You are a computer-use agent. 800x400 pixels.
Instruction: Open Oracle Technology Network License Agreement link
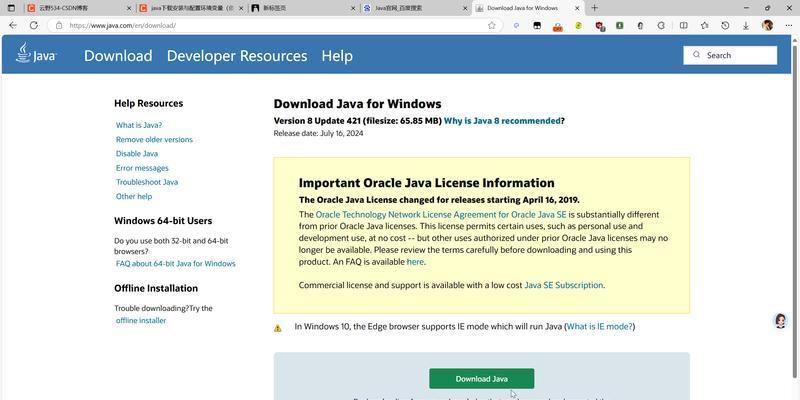pos(441,215)
